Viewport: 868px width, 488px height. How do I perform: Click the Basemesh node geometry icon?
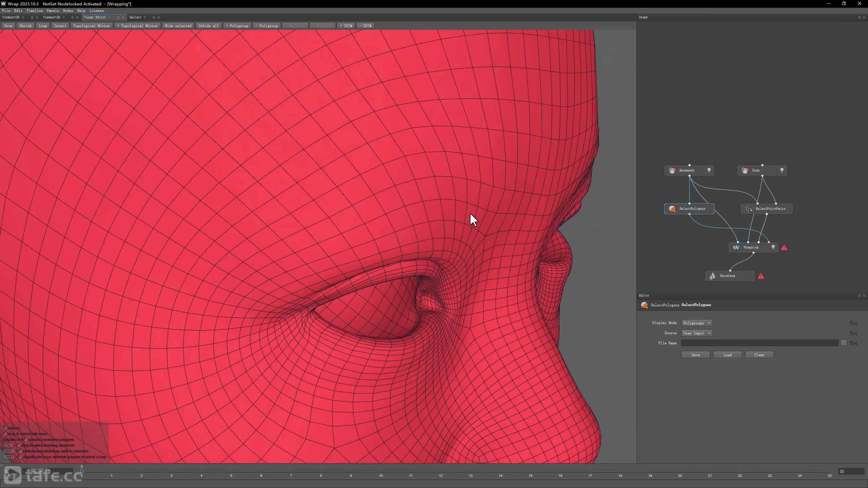[x=672, y=170]
